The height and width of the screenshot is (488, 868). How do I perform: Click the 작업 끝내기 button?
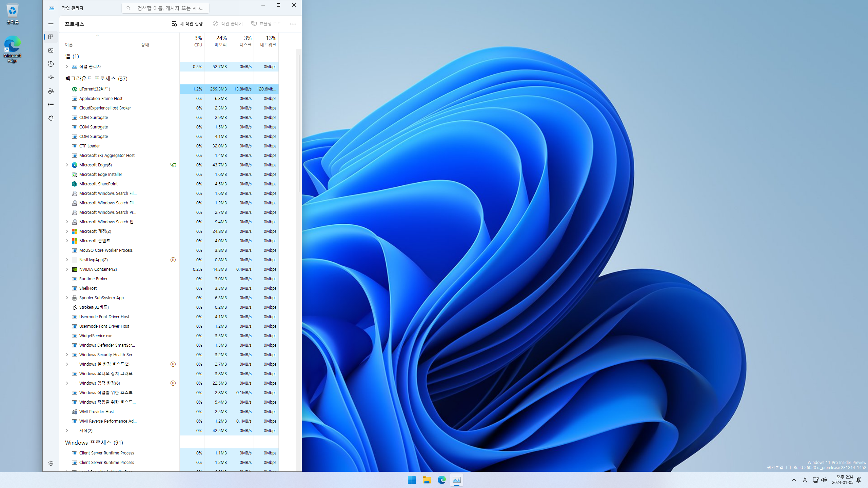pos(228,24)
